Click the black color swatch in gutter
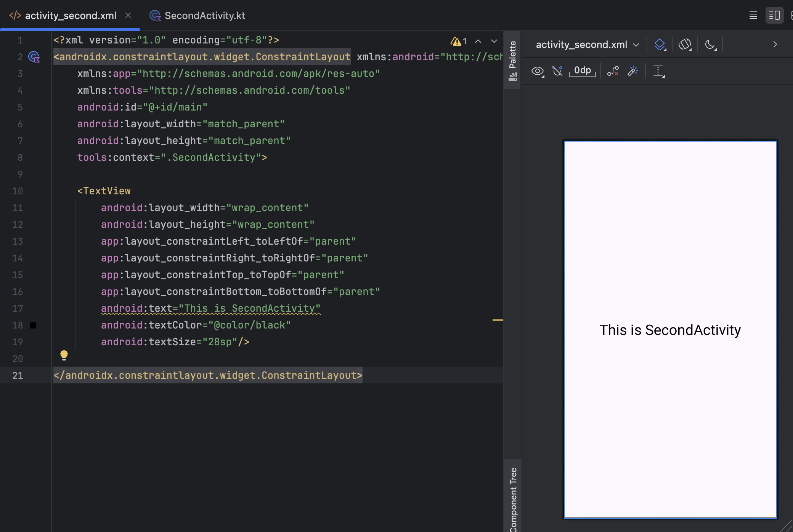The width and height of the screenshot is (793, 532). [33, 325]
